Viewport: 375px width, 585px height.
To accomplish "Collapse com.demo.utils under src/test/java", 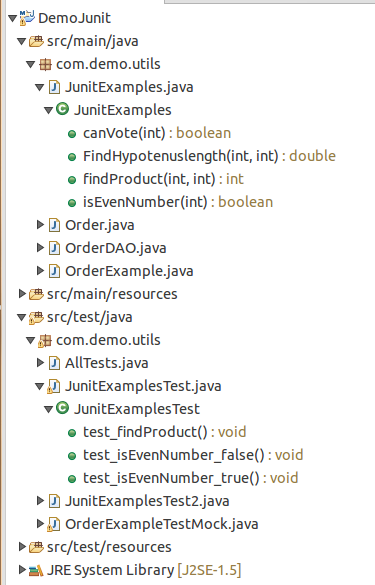I will 31,341.
